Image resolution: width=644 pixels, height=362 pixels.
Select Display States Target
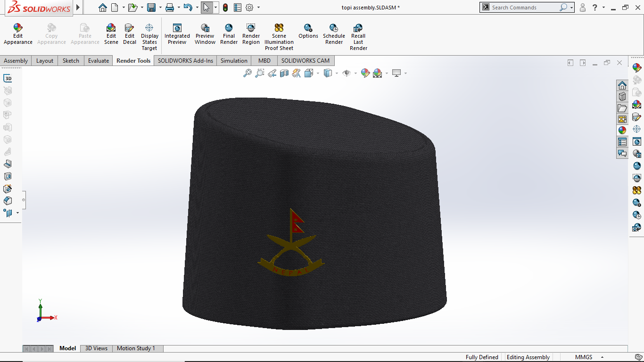149,37
